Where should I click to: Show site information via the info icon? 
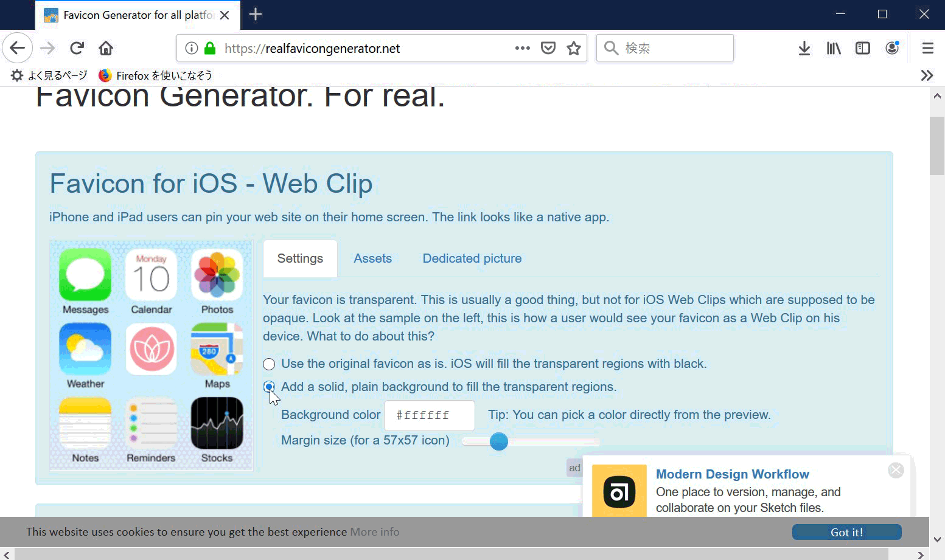click(191, 48)
